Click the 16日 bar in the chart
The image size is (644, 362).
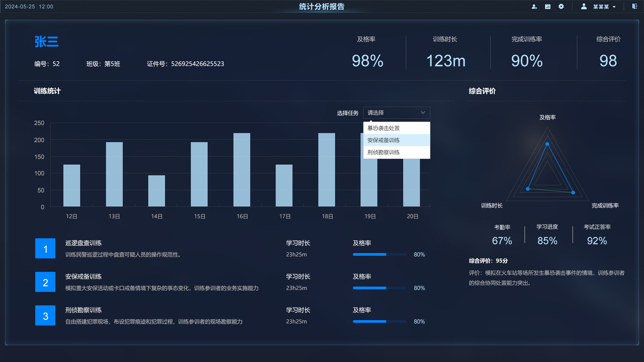tap(242, 169)
